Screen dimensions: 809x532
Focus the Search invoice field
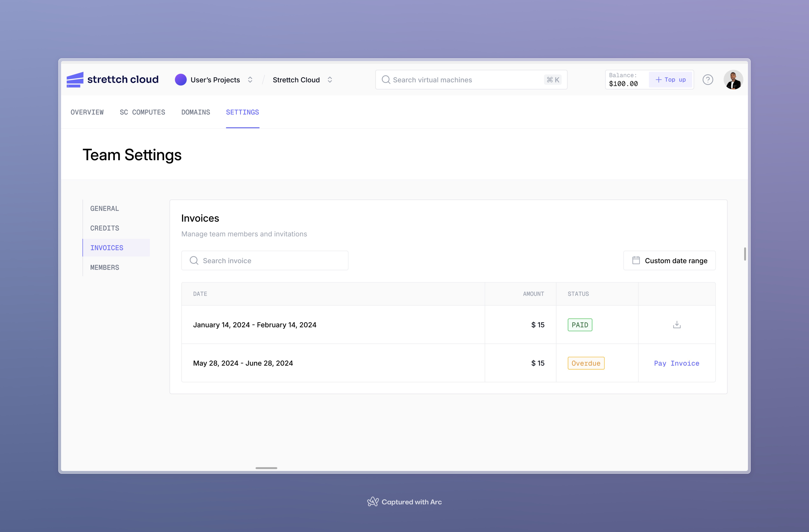tap(272, 261)
